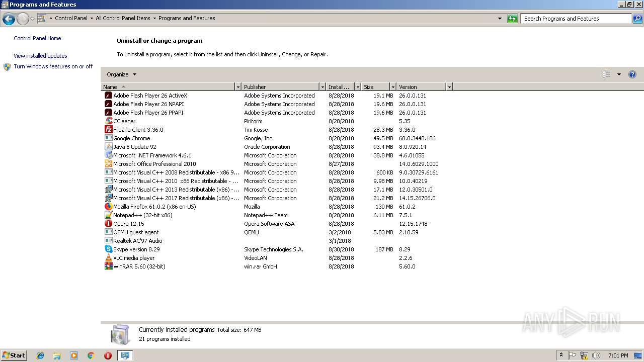Click the Notepad++ program icon
Image resolution: width=644 pixels, height=362 pixels.
coord(108,215)
